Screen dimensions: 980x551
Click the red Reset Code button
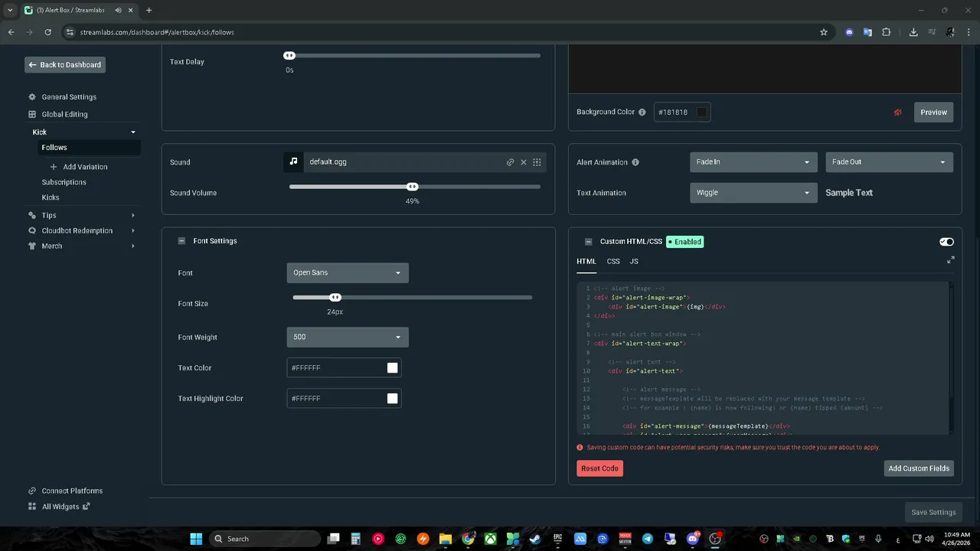pyautogui.click(x=599, y=468)
